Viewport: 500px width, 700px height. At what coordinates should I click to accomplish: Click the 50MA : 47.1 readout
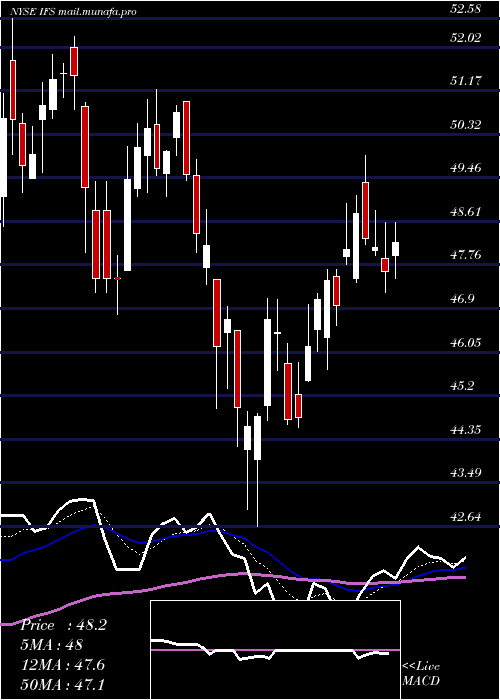point(62,684)
